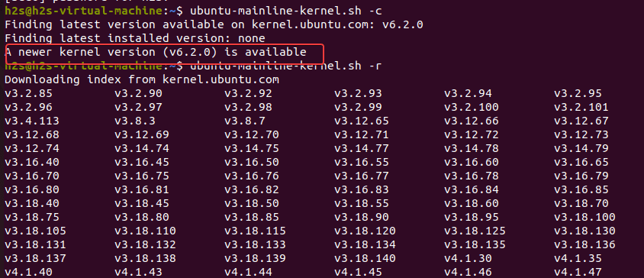Image resolution: width=644 pixels, height=278 pixels.
Task: Click kernel v3.18.136
Action: coord(584,244)
